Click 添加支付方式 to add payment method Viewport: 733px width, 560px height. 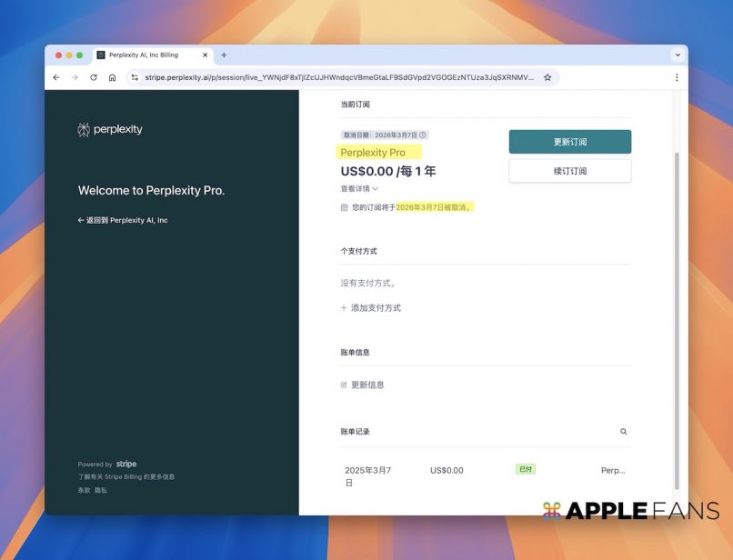click(371, 308)
